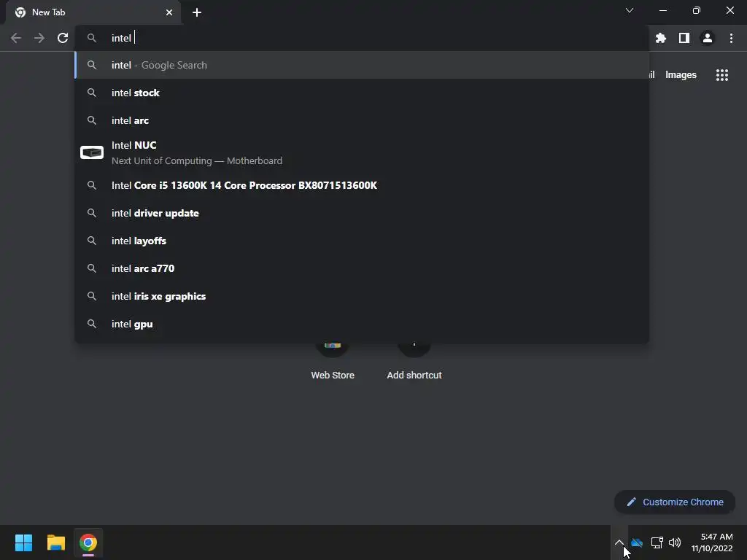Open the volume speaker tray icon

pyautogui.click(x=675, y=542)
